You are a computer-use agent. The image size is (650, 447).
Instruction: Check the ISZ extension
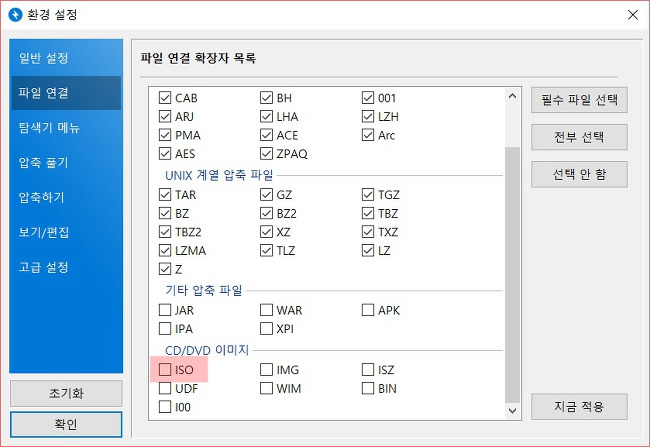click(368, 369)
